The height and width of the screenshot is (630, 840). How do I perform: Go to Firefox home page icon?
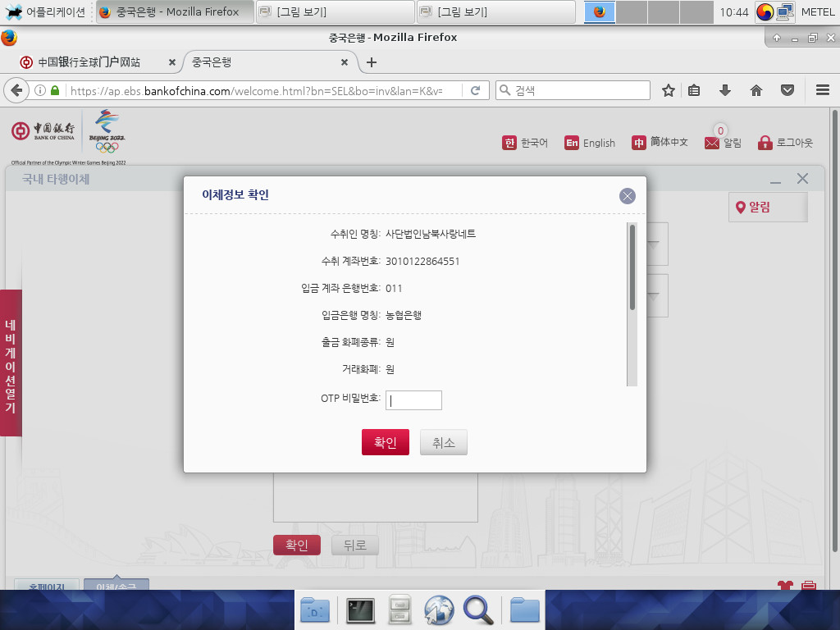[x=756, y=90]
